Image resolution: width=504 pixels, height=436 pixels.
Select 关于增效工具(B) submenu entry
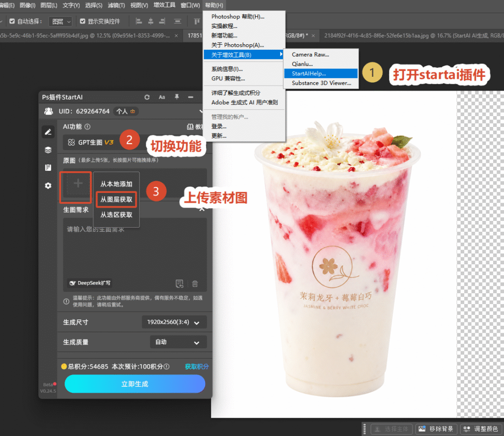pyautogui.click(x=244, y=55)
